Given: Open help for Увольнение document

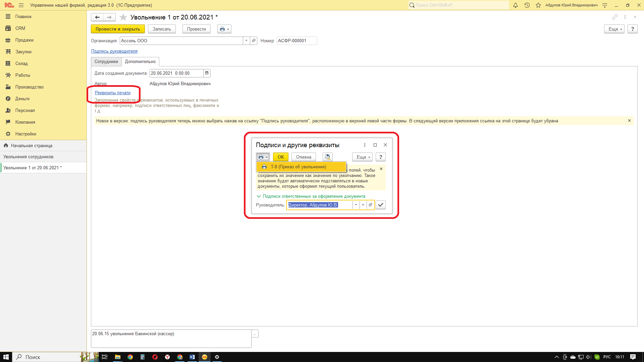Looking at the screenshot, I should 632,29.
